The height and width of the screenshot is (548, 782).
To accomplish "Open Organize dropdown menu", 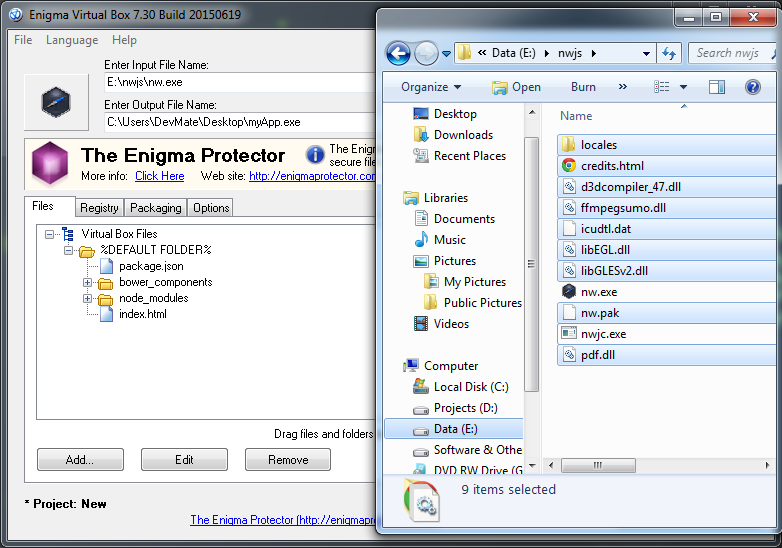I will tap(431, 87).
